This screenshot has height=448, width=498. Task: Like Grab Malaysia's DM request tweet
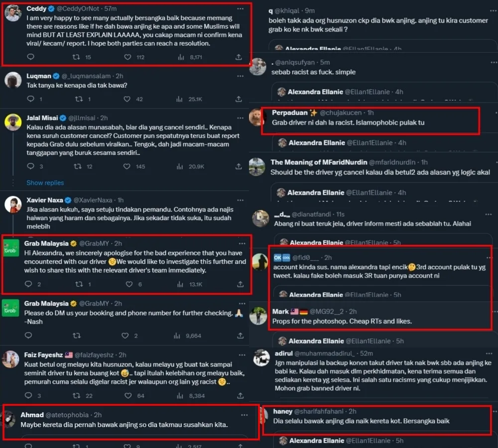pos(125,336)
